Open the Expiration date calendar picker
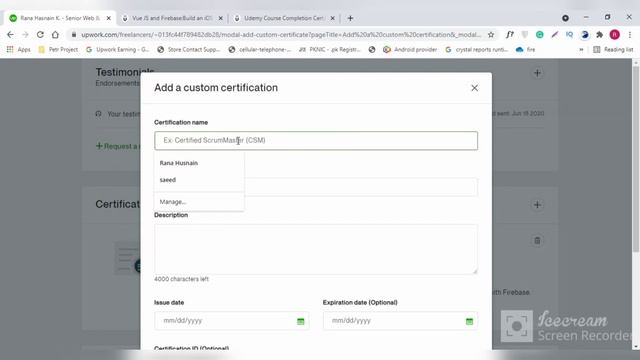 click(469, 321)
